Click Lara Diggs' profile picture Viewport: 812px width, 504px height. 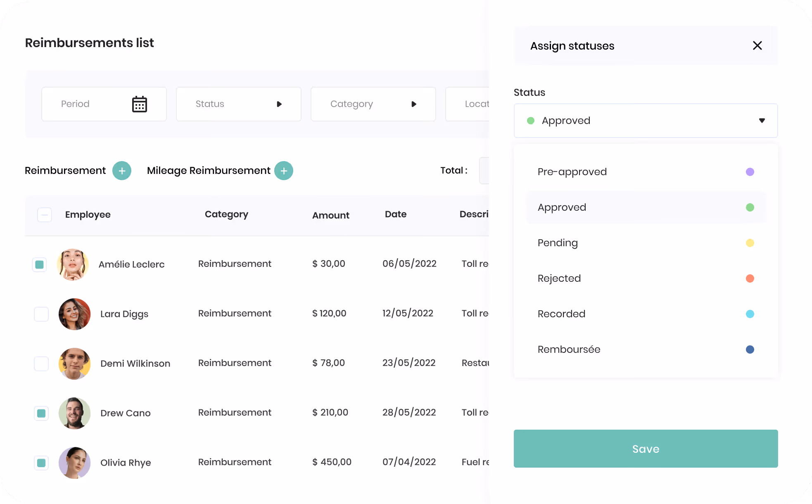click(75, 314)
